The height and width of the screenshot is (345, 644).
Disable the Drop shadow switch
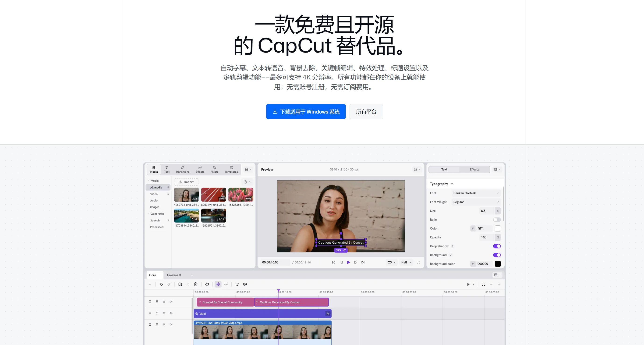(497, 246)
